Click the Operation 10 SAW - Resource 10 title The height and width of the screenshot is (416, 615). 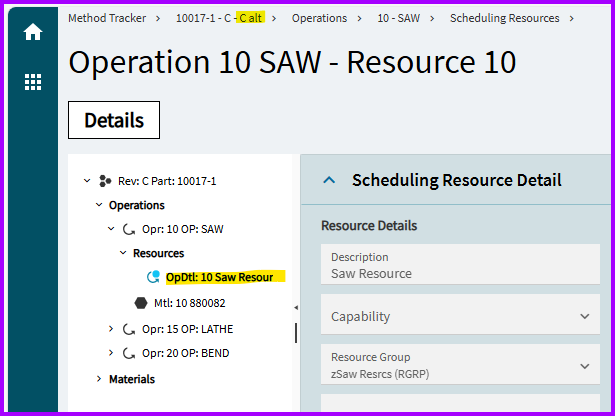click(x=292, y=62)
